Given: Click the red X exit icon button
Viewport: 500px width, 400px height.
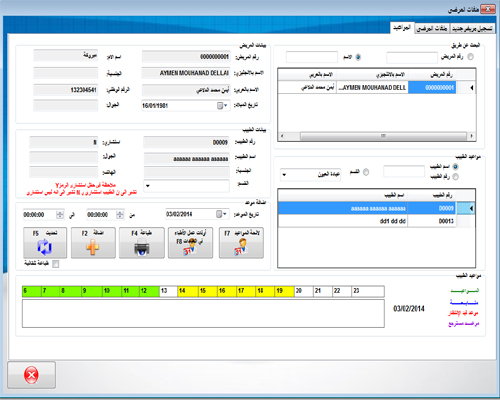Looking at the screenshot, I should [x=31, y=375].
